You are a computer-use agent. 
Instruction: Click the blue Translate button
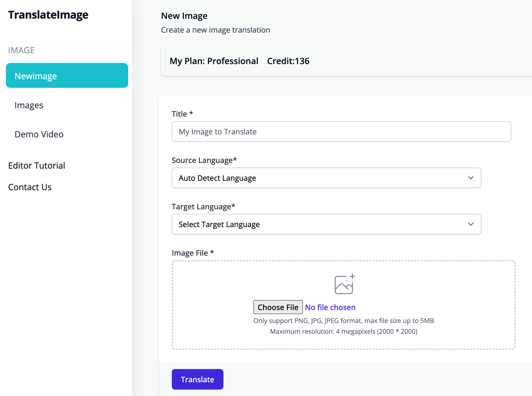tap(197, 379)
